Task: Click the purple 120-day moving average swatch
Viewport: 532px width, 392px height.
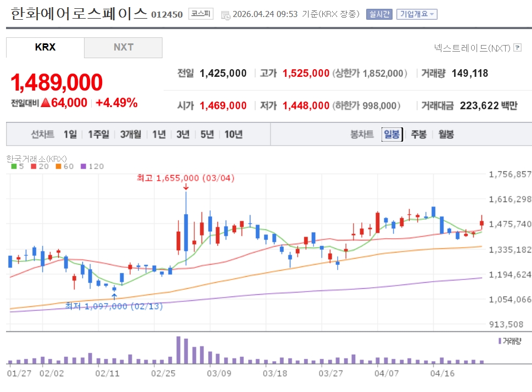Action: tap(83, 166)
